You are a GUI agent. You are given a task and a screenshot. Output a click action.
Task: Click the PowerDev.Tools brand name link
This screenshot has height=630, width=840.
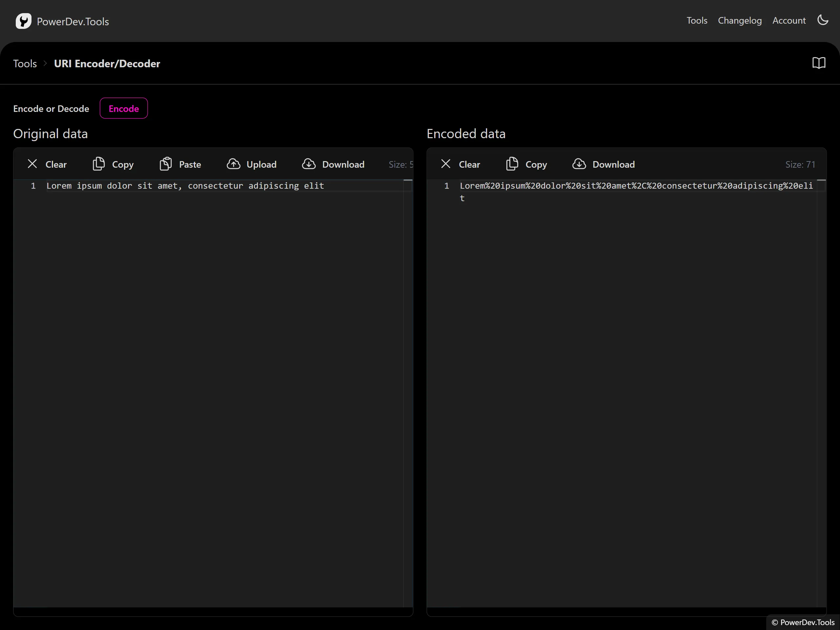pos(73,22)
